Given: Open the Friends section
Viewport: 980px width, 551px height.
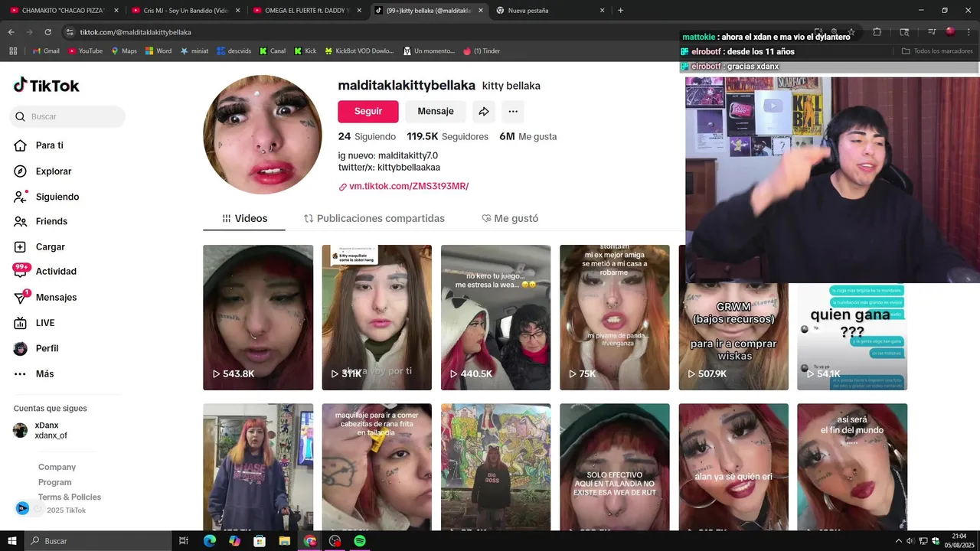Looking at the screenshot, I should [x=51, y=221].
